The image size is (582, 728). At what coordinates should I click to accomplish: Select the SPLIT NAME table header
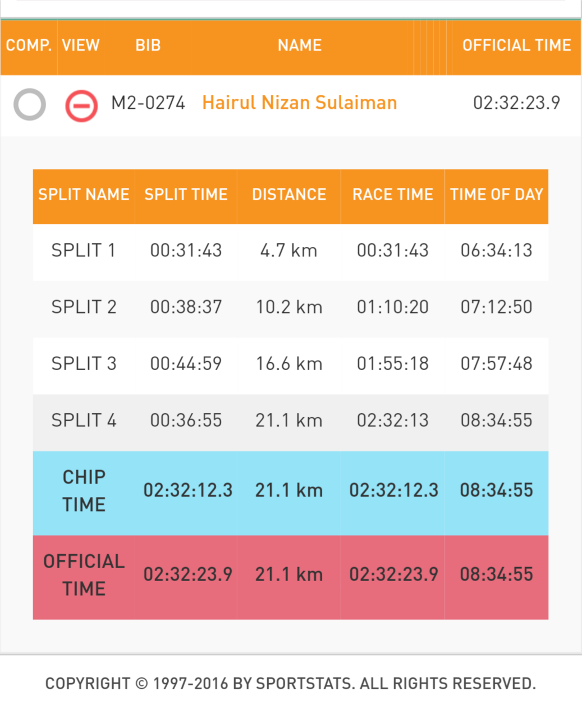84,195
